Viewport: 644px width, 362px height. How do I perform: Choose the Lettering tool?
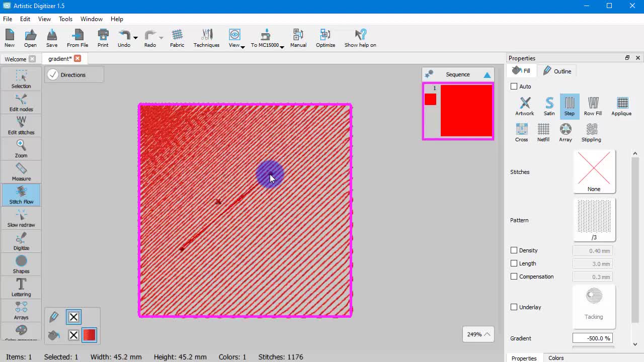coord(21,288)
